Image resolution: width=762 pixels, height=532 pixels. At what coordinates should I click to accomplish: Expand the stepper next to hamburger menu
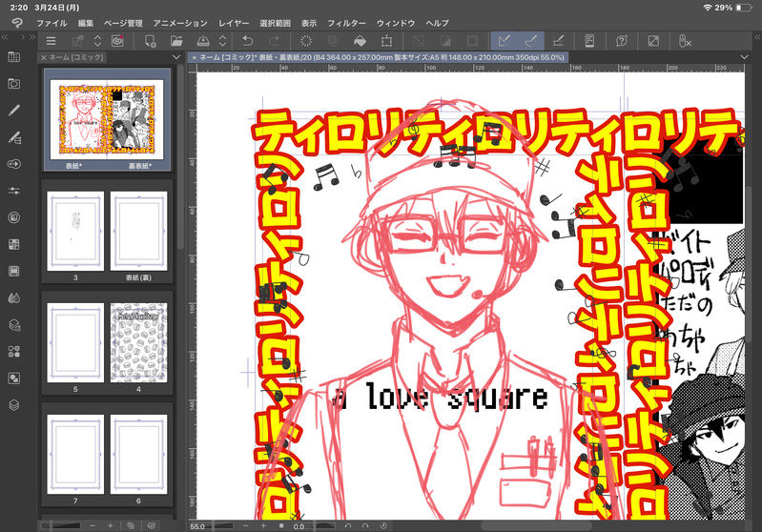tap(97, 41)
